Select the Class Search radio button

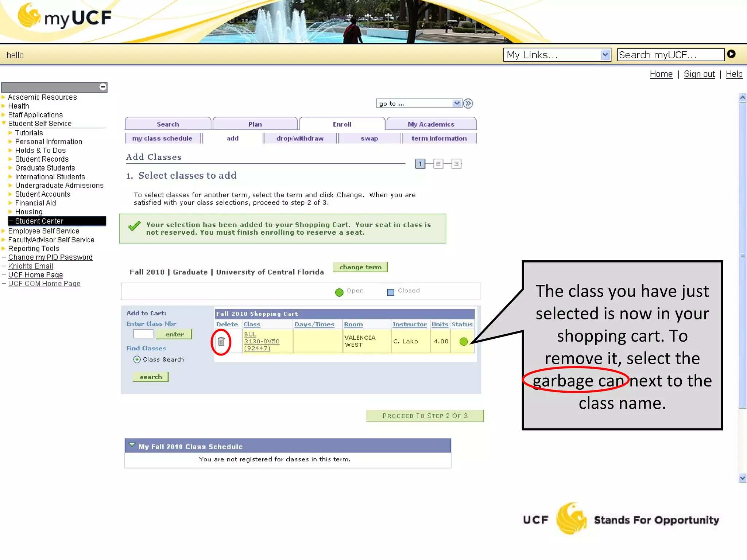[137, 359]
